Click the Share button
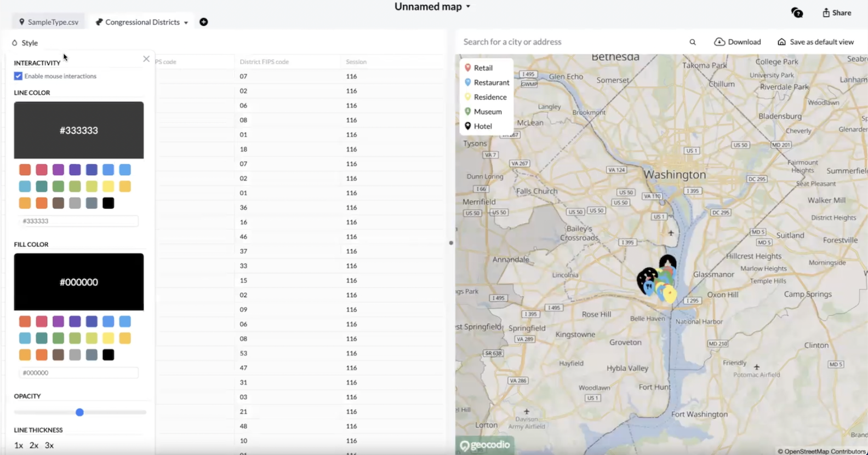Screen dimensions: 868x455 click(x=836, y=13)
